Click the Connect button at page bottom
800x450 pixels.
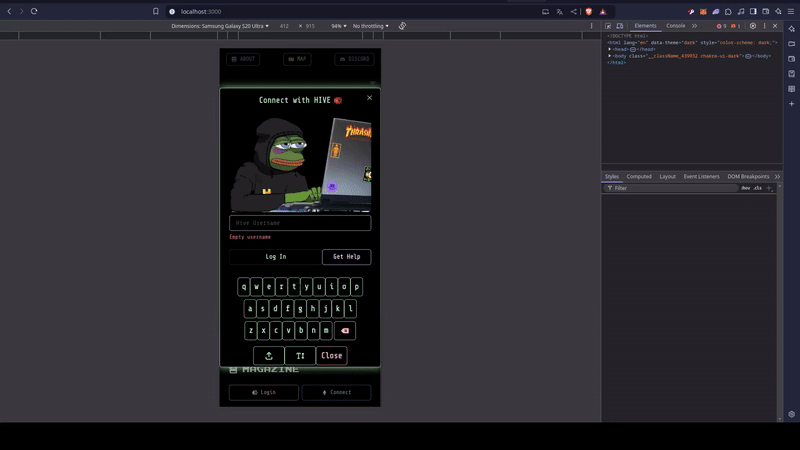click(x=336, y=392)
